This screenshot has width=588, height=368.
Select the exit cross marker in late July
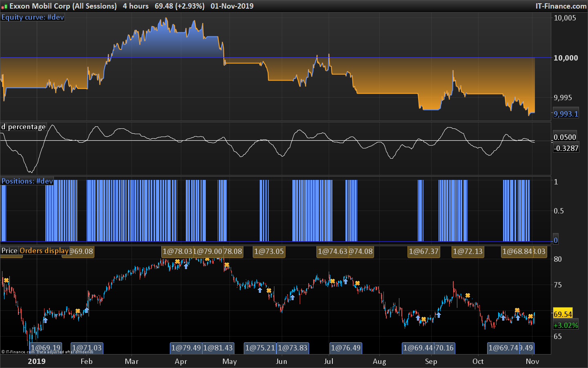357,283
